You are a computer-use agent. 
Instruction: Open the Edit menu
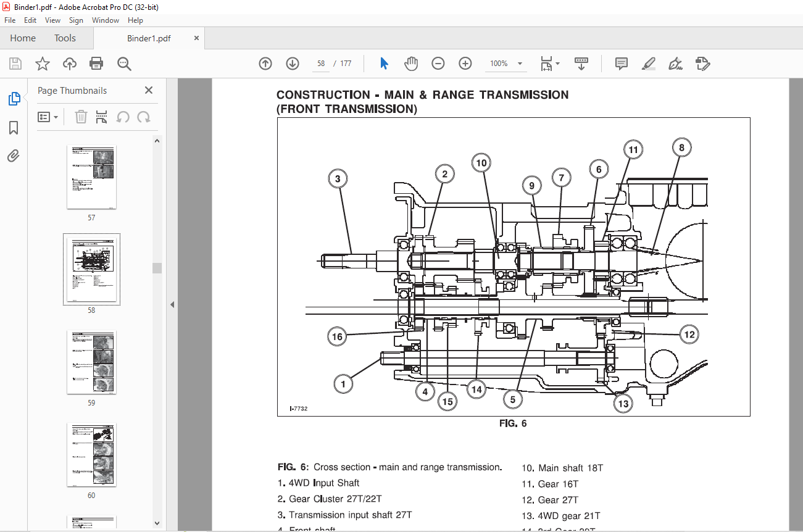click(x=30, y=20)
